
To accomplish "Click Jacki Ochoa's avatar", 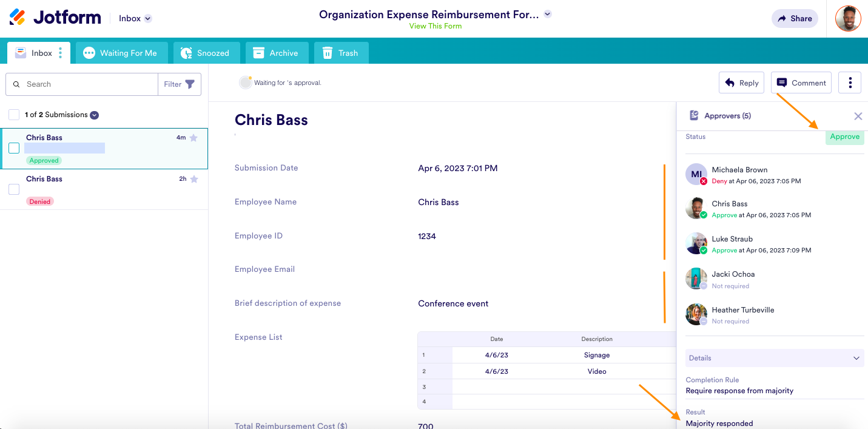I will [696, 279].
